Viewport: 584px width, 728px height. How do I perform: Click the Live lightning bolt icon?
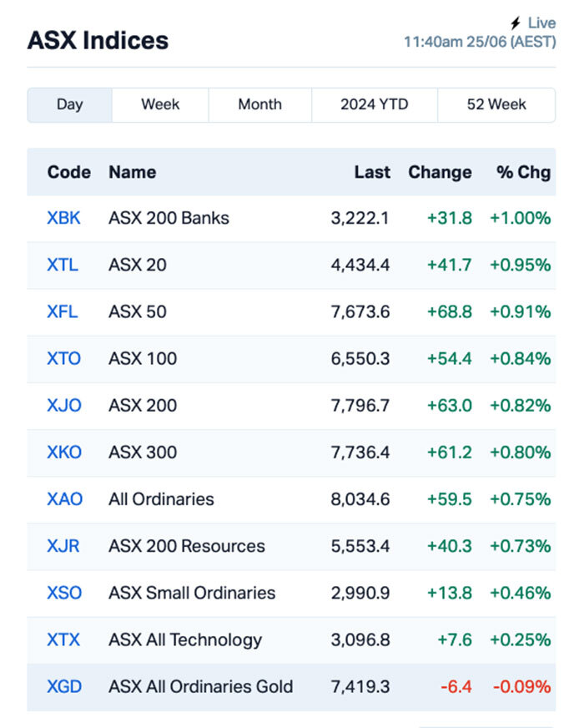click(x=516, y=23)
